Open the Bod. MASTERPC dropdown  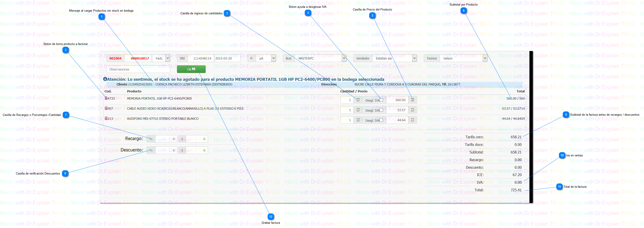[344, 58]
